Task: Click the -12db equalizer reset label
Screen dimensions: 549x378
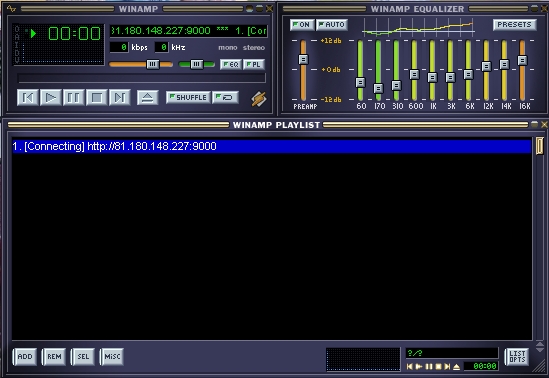Action: coord(331,100)
